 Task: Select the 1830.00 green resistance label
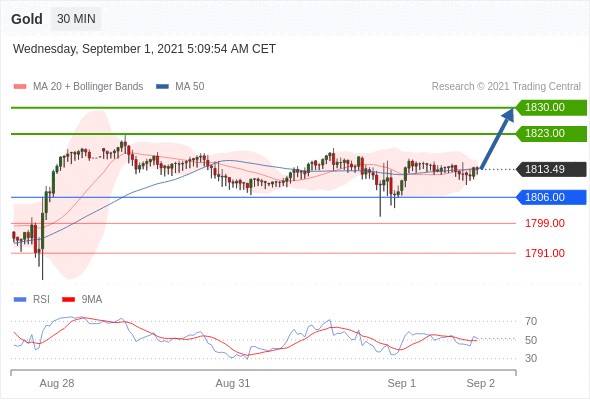pos(551,108)
